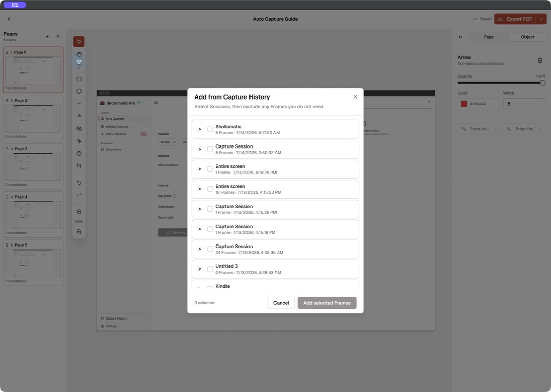551x392 pixels.
Task: Expand the Shotomatic session row
Action: pos(199,129)
